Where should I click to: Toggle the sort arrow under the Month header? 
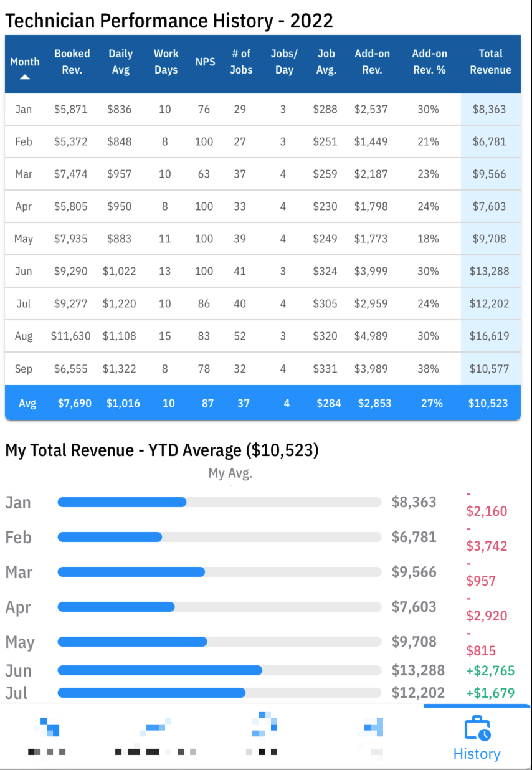25,77
